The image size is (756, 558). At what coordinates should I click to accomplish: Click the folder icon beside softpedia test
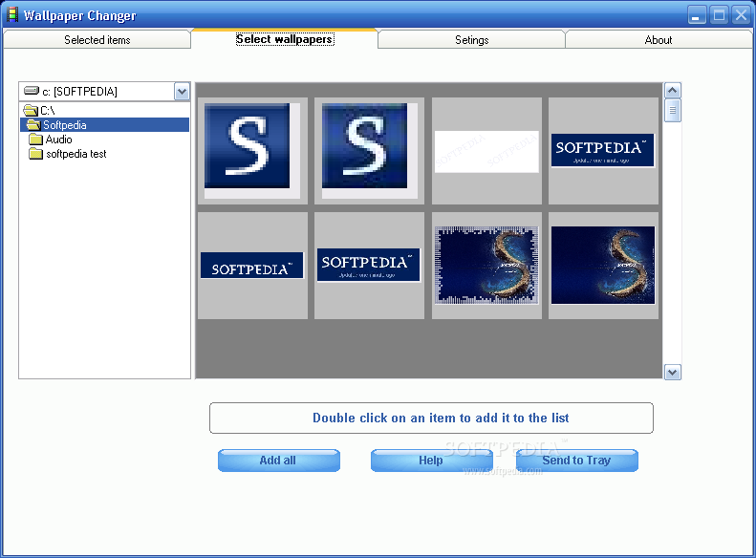click(35, 154)
